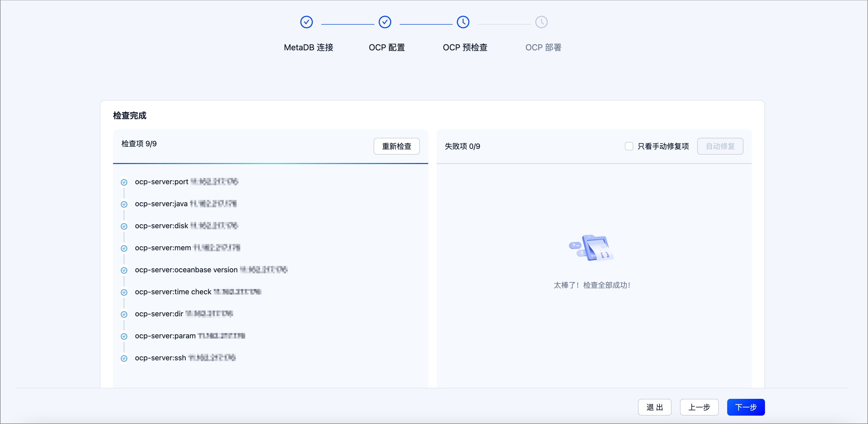Viewport: 868px width, 424px height.
Task: Click the 检查项 9/9 heading text
Action: 139,144
